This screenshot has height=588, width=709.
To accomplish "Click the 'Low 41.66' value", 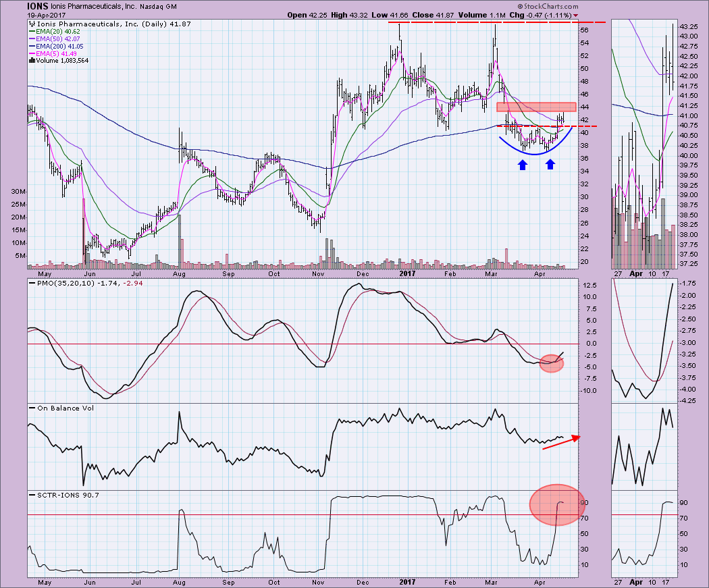I will pos(390,15).
